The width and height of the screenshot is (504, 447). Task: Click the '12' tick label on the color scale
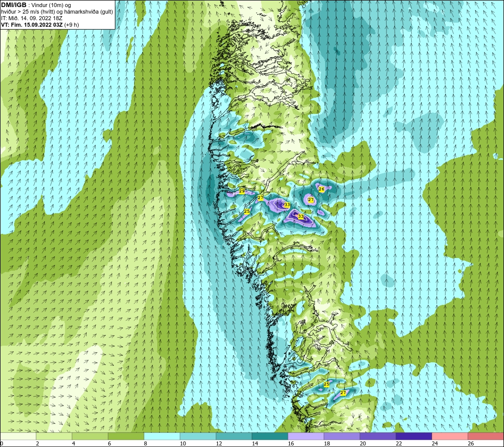(x=219, y=443)
